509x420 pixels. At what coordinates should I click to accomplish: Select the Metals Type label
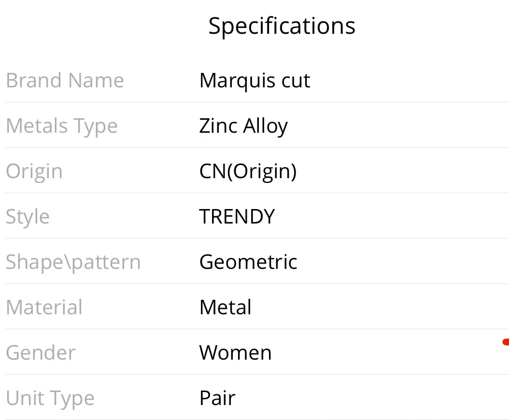point(62,126)
